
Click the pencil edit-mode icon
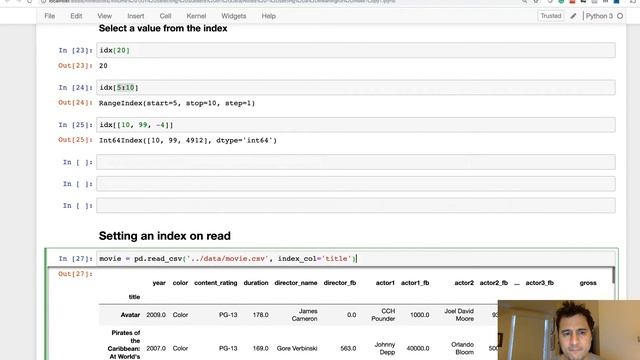point(573,16)
